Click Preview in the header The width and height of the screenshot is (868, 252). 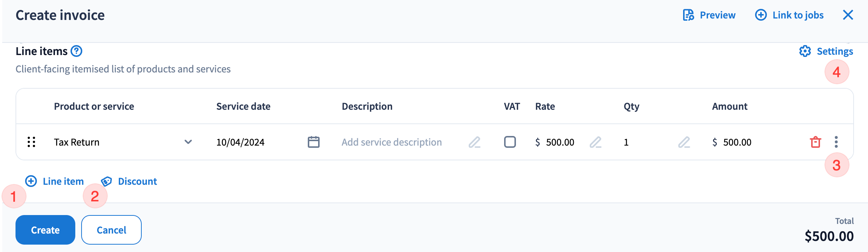pos(709,15)
